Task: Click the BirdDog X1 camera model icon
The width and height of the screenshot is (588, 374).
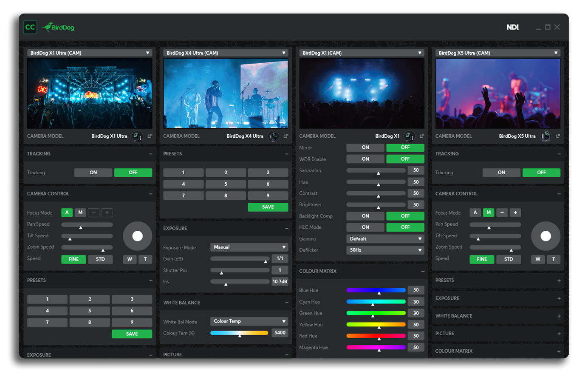Action: 409,136
